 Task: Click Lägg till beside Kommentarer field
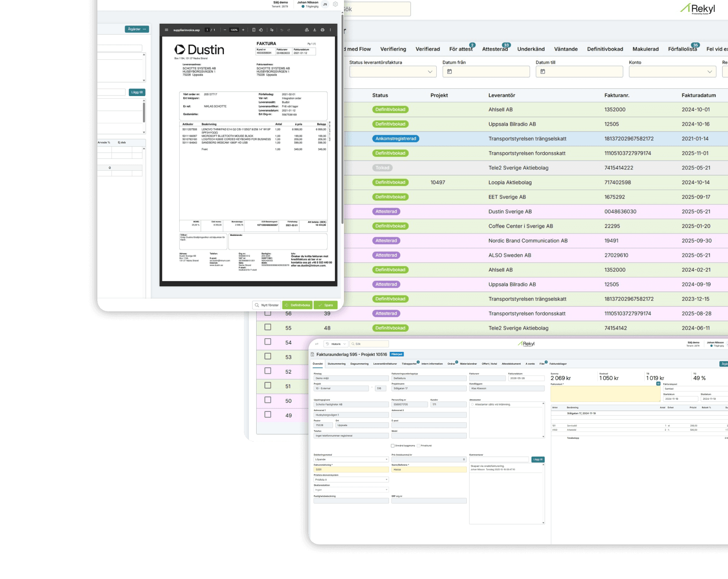pos(538,459)
